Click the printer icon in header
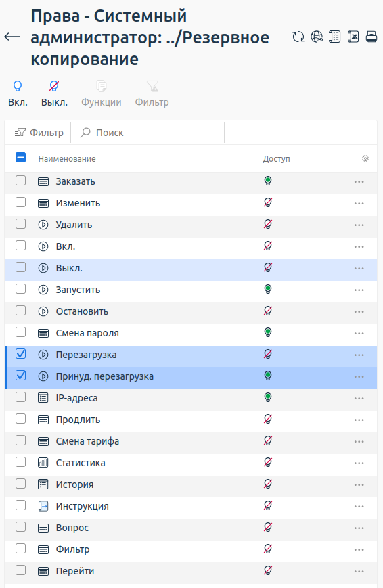The width and height of the screenshot is (383, 588). tap(371, 37)
